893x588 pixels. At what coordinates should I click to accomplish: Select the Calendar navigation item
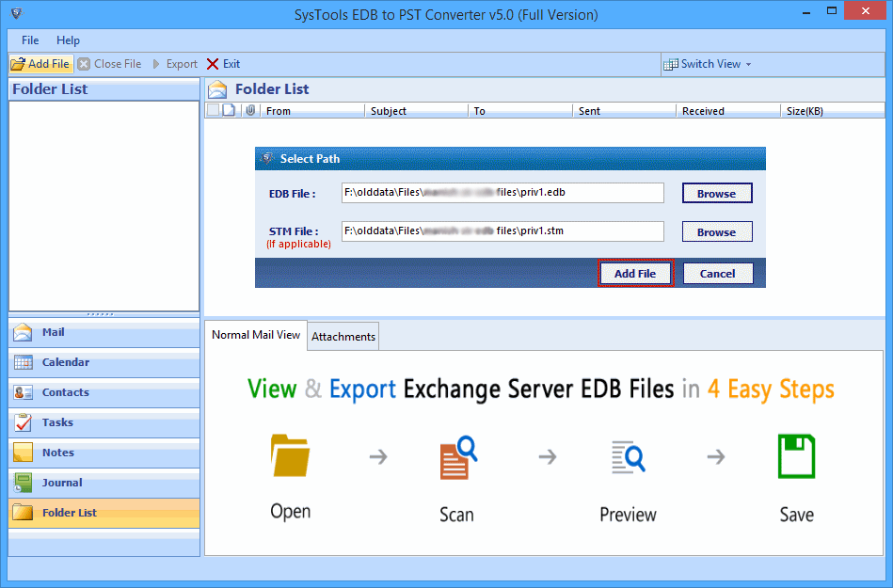click(104, 362)
